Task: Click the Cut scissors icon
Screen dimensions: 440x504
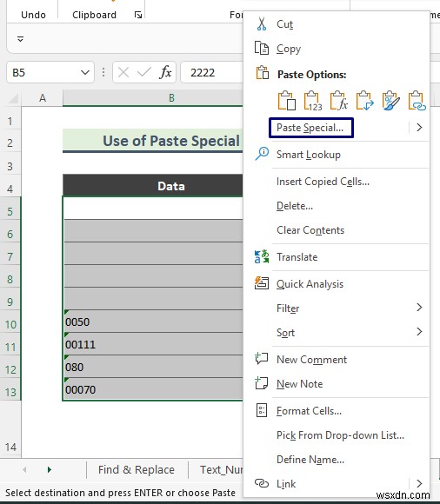Action: (x=262, y=24)
